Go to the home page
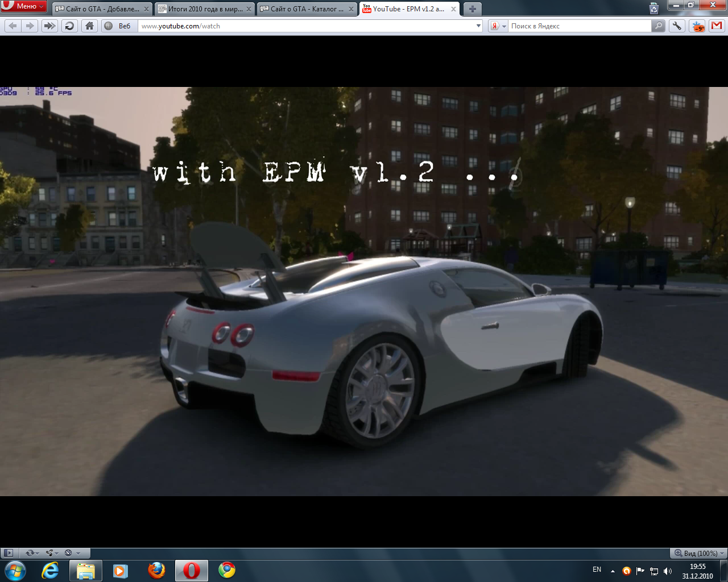 pos(89,26)
